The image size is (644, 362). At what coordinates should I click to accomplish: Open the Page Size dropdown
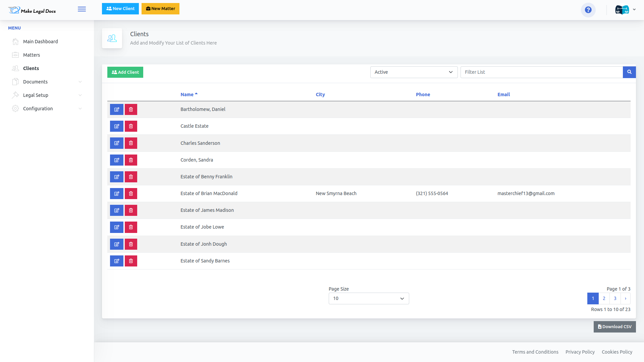pyautogui.click(x=369, y=299)
